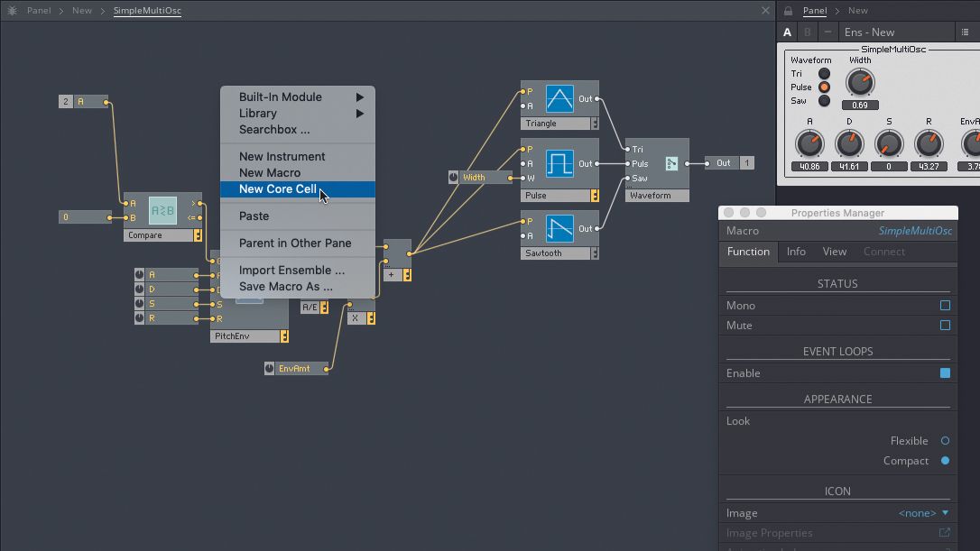This screenshot has height=551, width=980.
Task: Click the SimpleMultiOsc macro name link
Action: pos(914,231)
